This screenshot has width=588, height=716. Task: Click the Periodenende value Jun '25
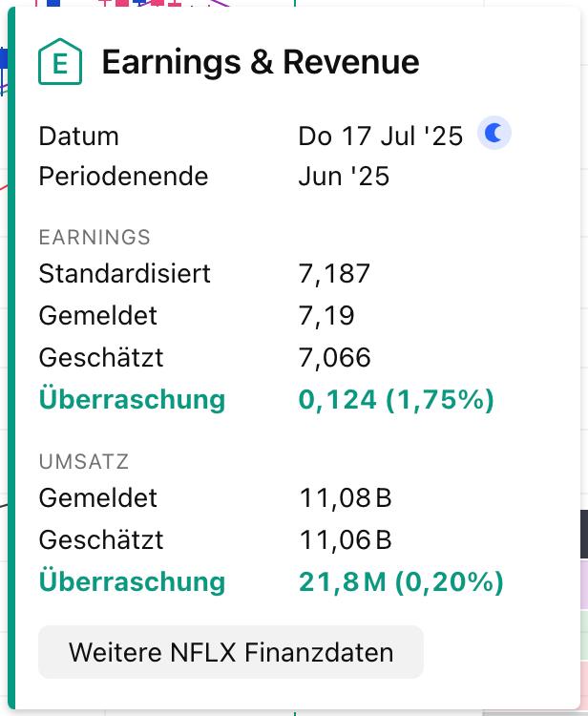click(x=344, y=177)
